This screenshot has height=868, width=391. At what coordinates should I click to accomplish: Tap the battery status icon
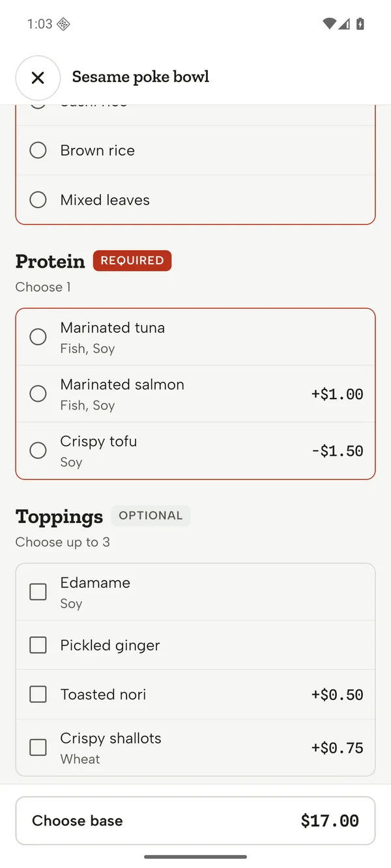click(360, 24)
